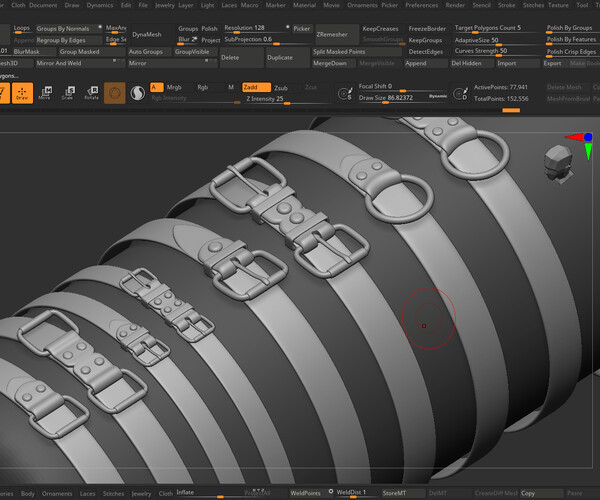Open the Texture menu

[558, 5]
